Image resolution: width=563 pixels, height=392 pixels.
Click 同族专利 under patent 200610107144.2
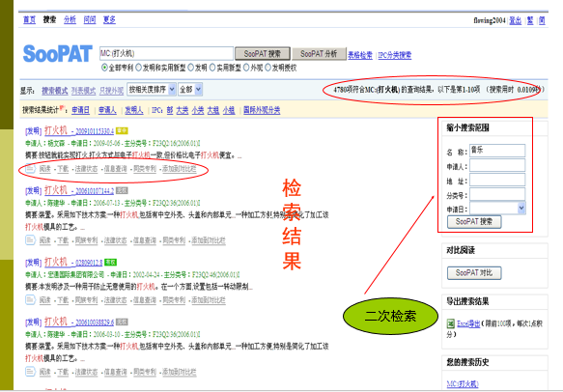click(x=87, y=240)
